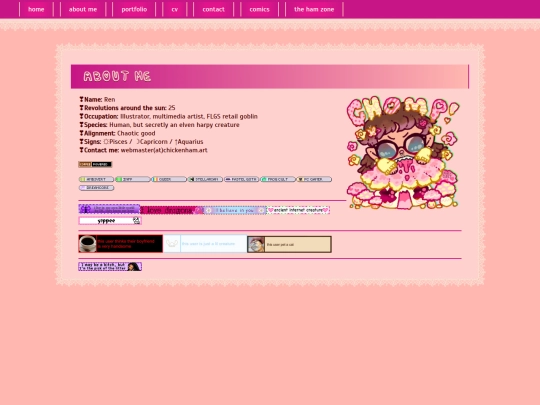Image resolution: width=540 pixels, height=405 pixels.
Task: Click the 'Revolutions around the sun: 25' line
Action: [x=127, y=108]
